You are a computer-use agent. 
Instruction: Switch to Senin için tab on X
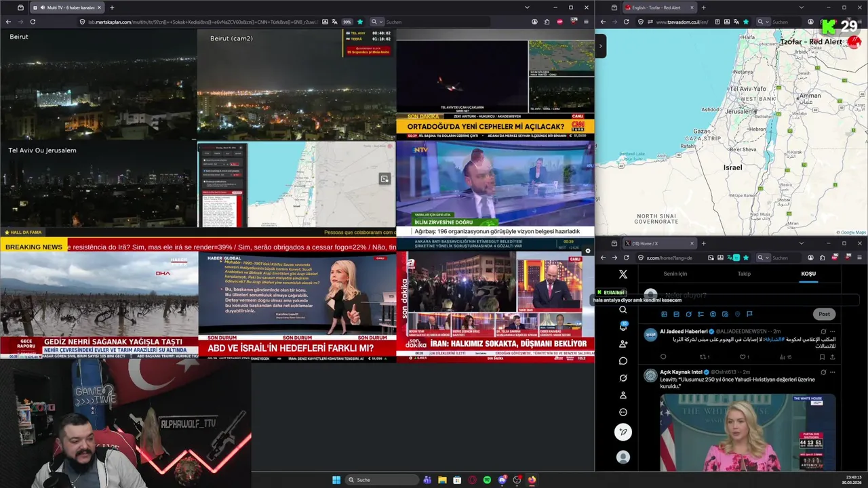(675, 274)
